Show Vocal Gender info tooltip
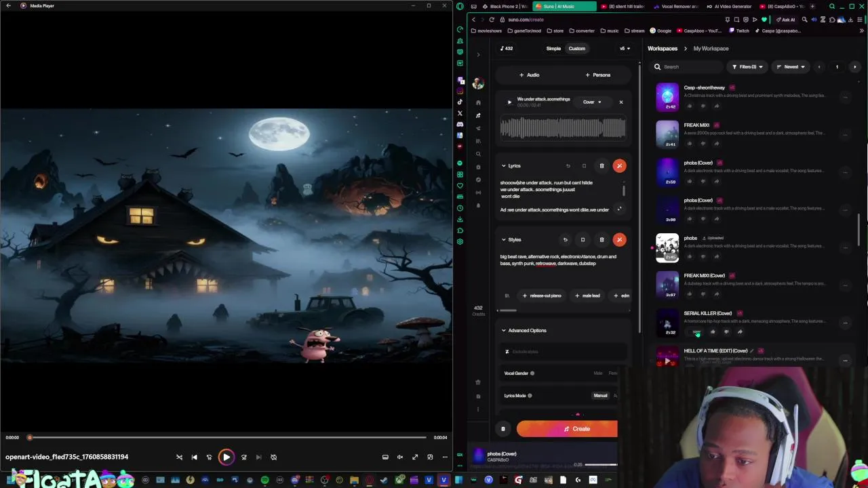This screenshot has height=488, width=868. click(x=532, y=373)
